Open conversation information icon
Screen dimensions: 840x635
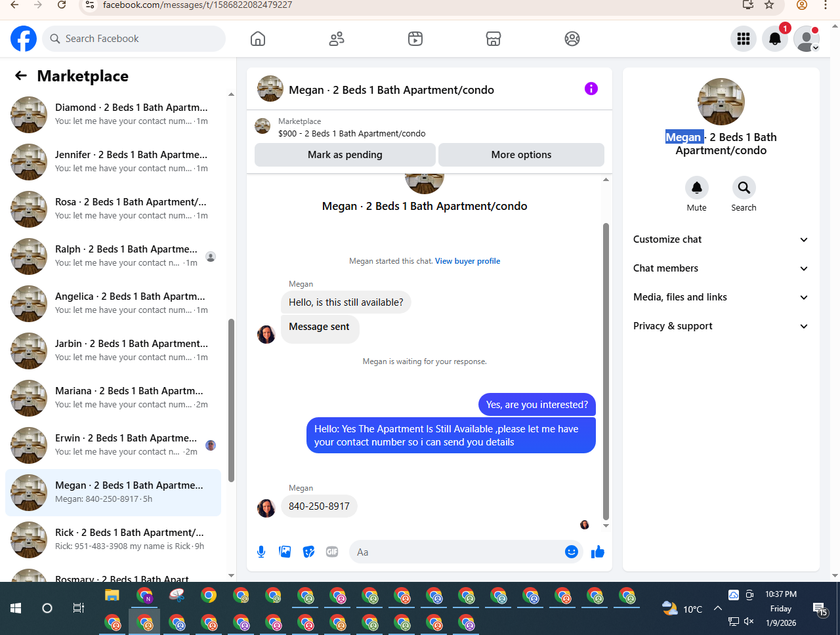pos(591,89)
